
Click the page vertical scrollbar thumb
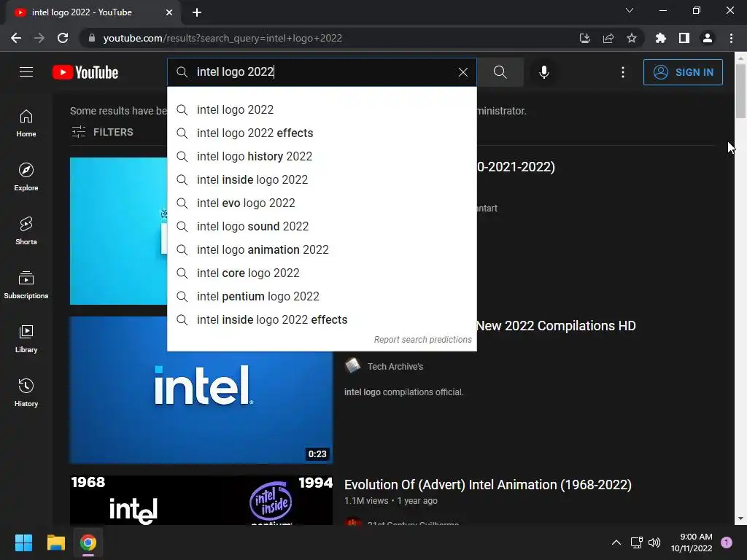pos(740,90)
